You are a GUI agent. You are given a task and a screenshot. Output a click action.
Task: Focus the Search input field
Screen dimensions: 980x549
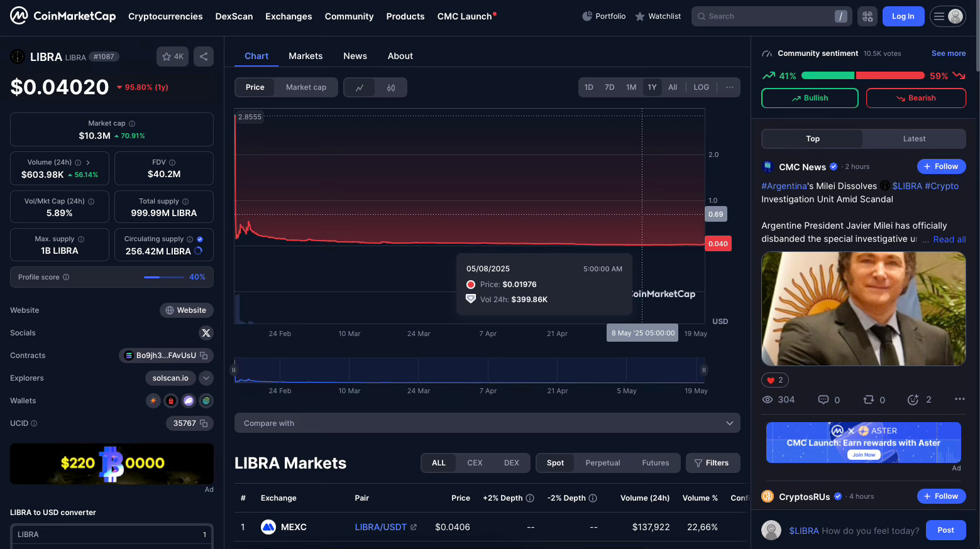tap(772, 16)
